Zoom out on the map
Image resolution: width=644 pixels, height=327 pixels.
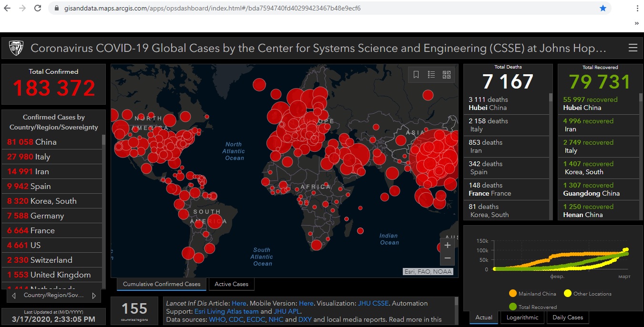pyautogui.click(x=447, y=258)
